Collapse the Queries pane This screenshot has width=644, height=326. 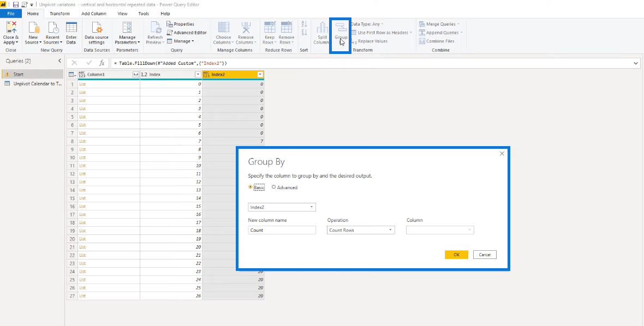[59, 61]
